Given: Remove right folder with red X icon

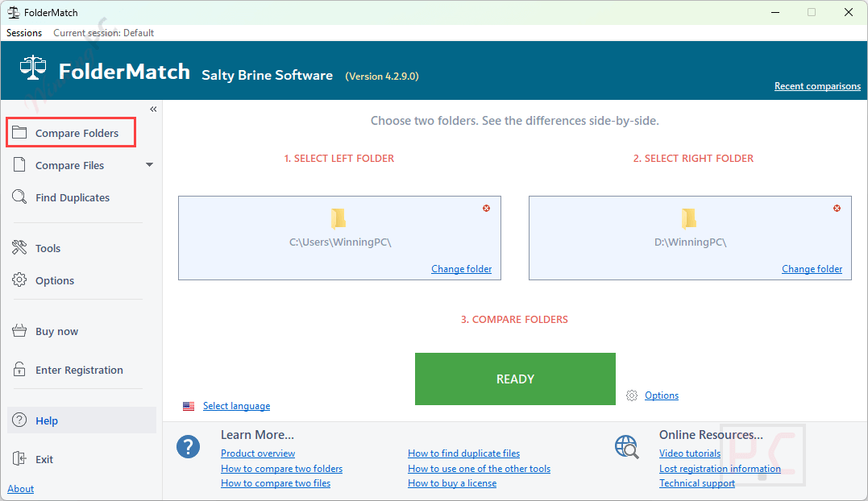Looking at the screenshot, I should click(x=837, y=209).
